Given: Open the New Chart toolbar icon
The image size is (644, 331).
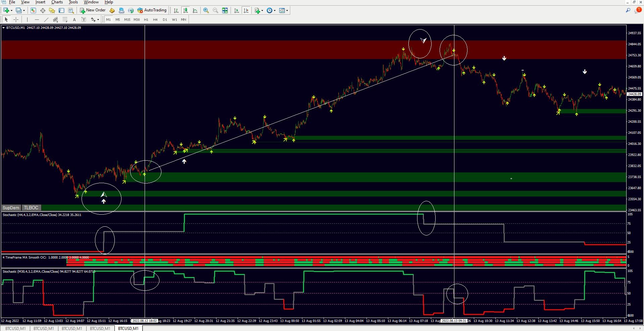Looking at the screenshot, I should click(x=6, y=10).
